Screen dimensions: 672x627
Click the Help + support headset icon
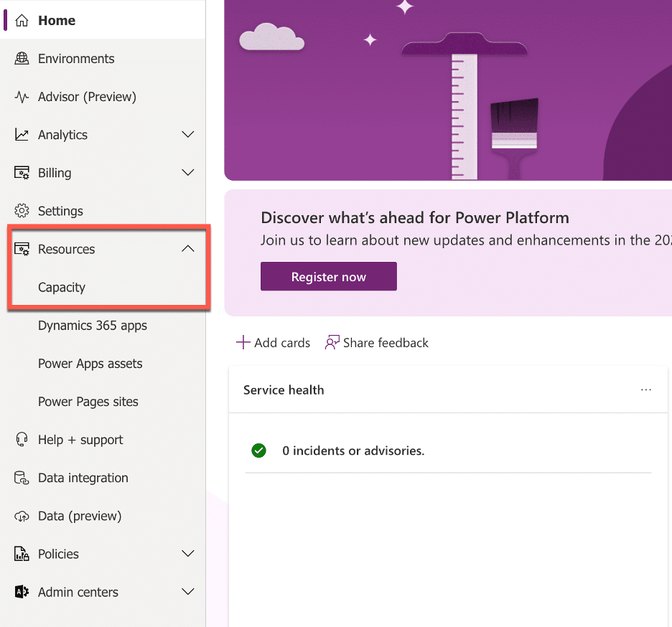tap(22, 440)
